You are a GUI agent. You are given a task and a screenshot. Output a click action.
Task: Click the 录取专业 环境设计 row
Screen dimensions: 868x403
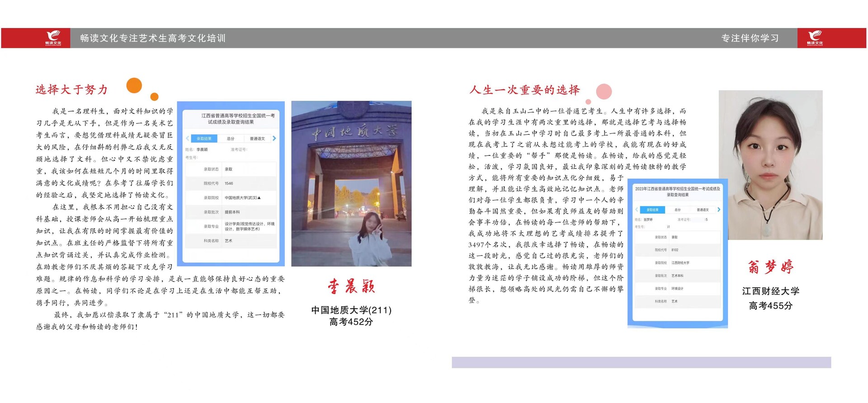[678, 288]
